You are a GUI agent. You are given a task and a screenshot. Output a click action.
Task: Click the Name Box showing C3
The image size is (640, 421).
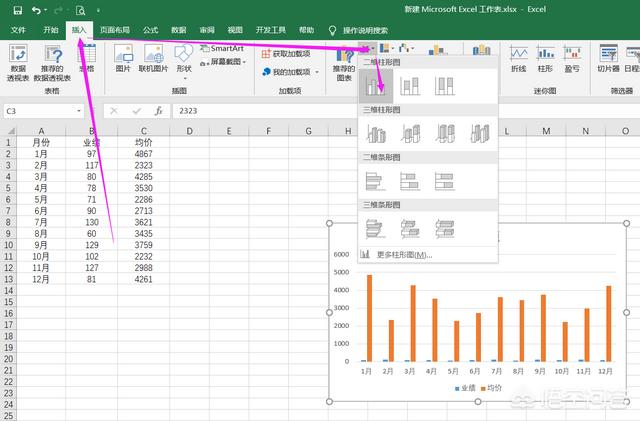pos(39,111)
